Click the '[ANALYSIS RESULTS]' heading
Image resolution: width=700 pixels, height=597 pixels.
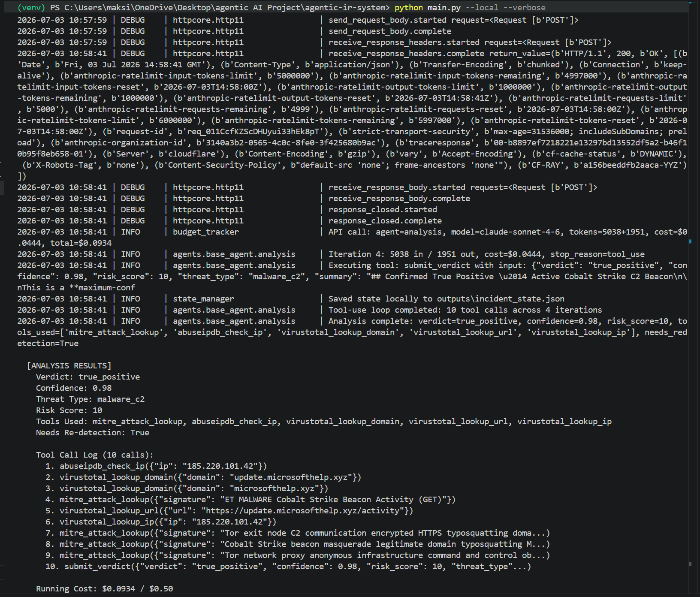(x=69, y=365)
